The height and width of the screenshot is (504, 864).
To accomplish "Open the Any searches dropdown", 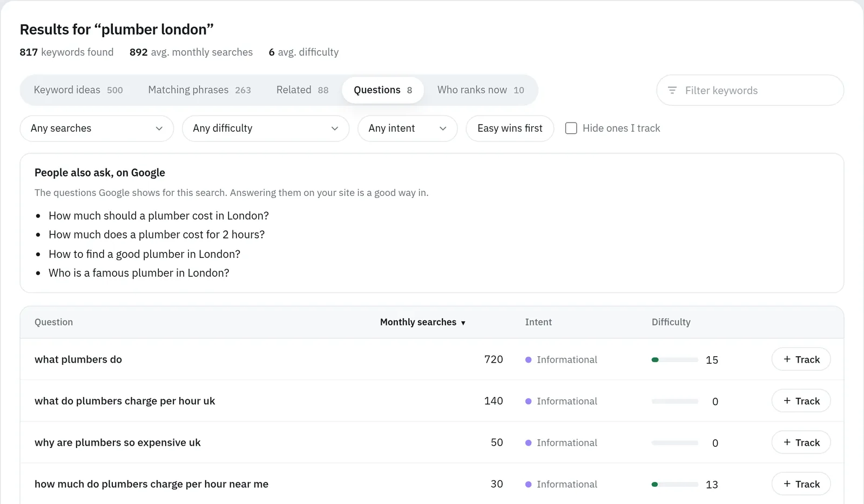I will pyautogui.click(x=97, y=128).
